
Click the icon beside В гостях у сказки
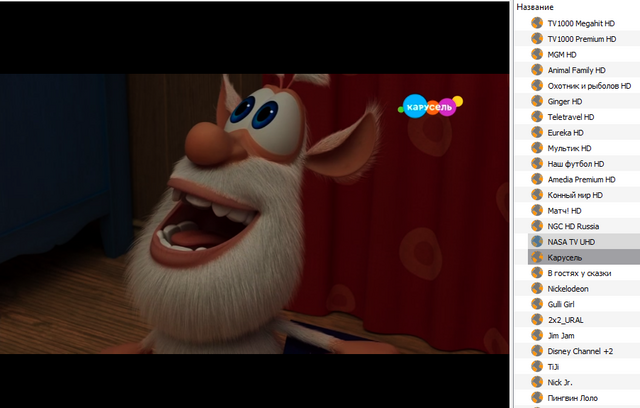pos(537,273)
